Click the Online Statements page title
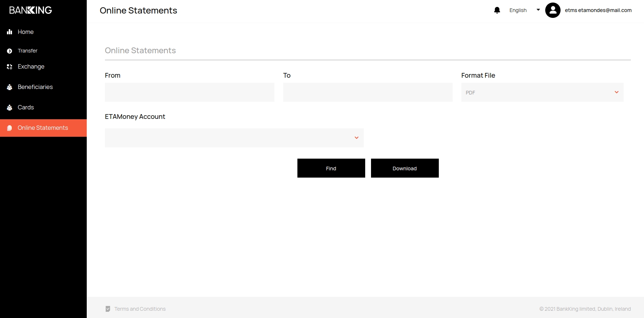The image size is (644, 318). point(138,11)
